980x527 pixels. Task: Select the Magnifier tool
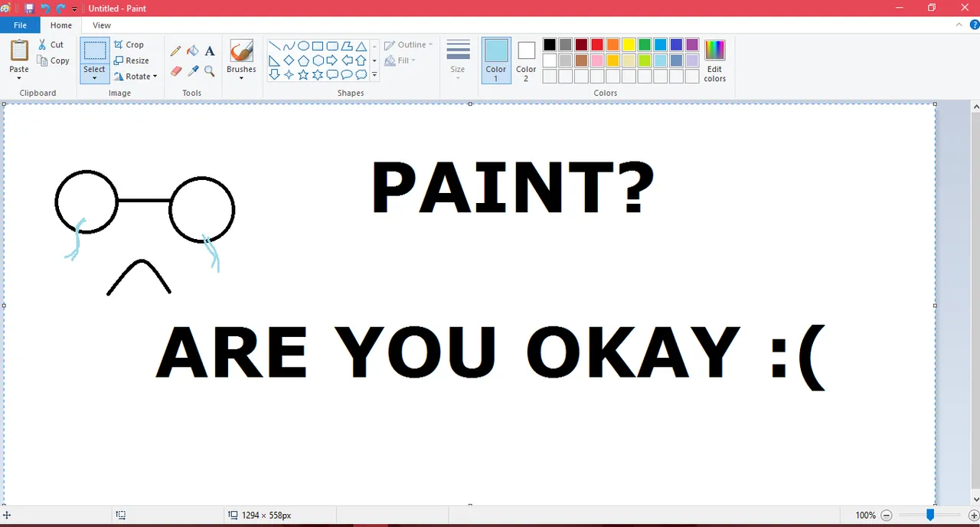210,71
